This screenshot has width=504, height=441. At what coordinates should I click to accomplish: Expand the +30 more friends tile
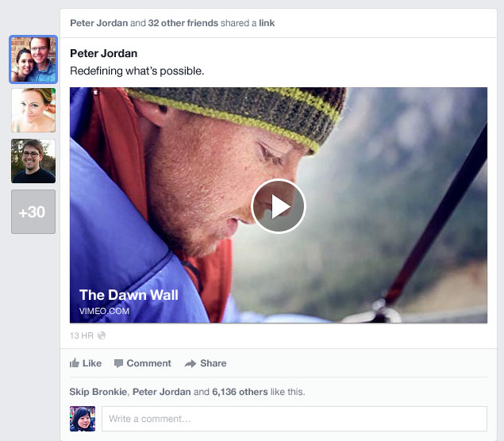tap(33, 212)
